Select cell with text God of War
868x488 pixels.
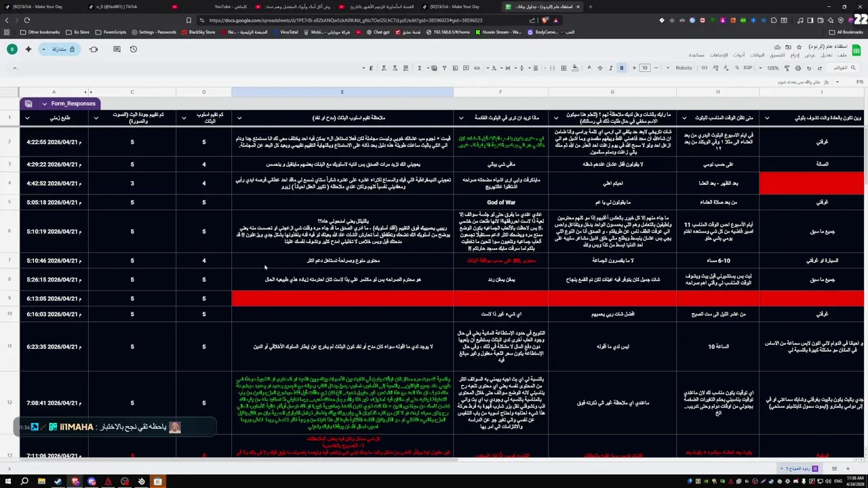[x=500, y=202]
